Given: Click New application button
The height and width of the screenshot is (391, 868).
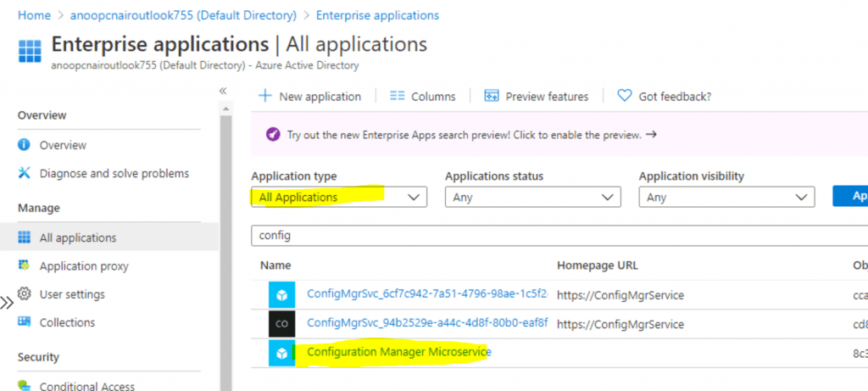Looking at the screenshot, I should (310, 96).
